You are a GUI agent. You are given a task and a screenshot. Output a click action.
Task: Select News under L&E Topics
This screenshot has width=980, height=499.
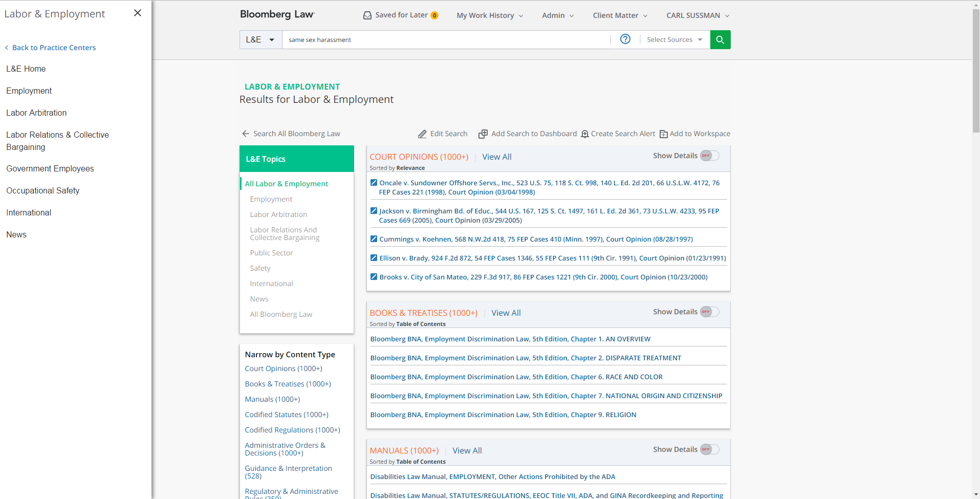coord(259,299)
